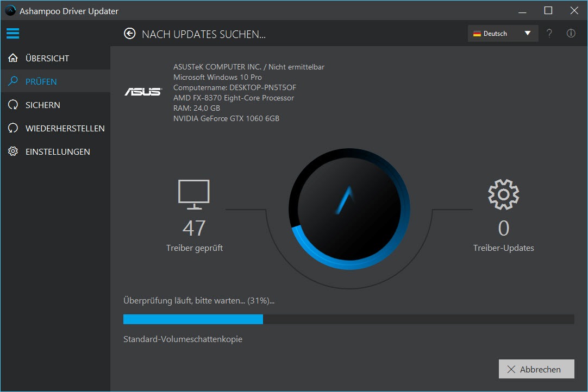Click the Überprüfung läuft status text
The width and height of the screenshot is (588, 392).
[199, 301]
